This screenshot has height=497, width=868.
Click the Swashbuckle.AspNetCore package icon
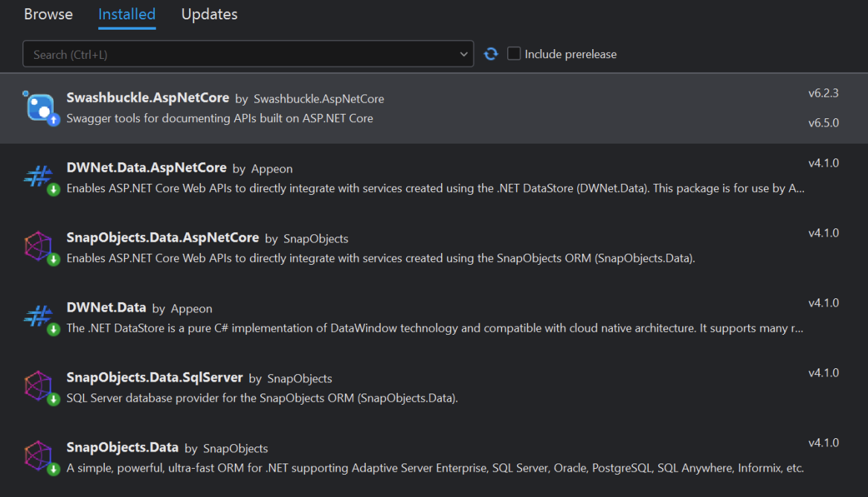point(40,108)
